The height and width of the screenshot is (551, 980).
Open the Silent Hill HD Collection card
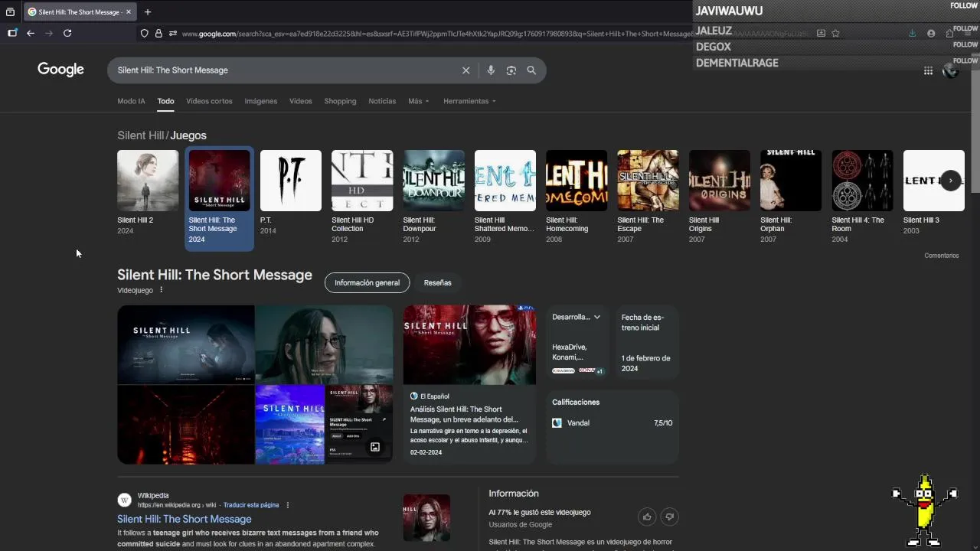click(x=362, y=196)
